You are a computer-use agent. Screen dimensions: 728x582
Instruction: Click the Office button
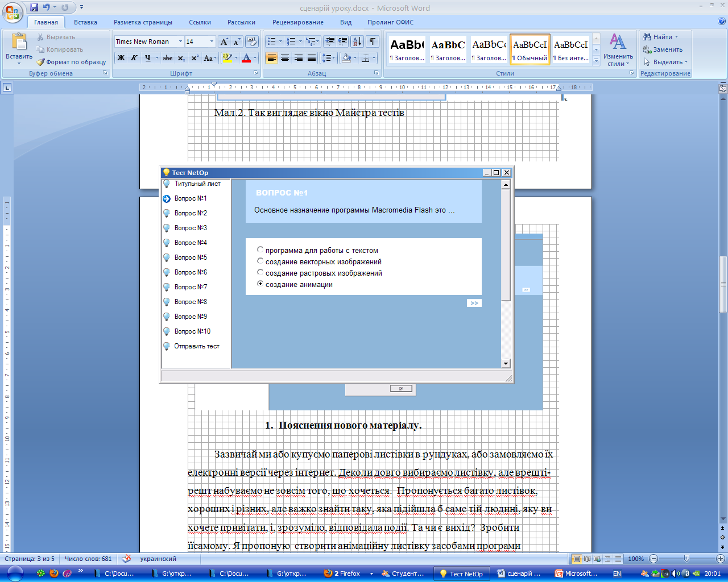point(13,11)
